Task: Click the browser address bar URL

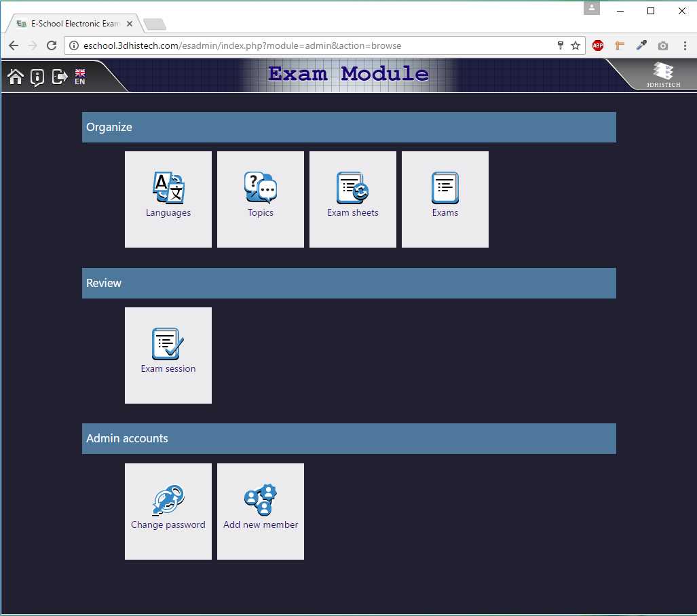Action: [x=242, y=45]
